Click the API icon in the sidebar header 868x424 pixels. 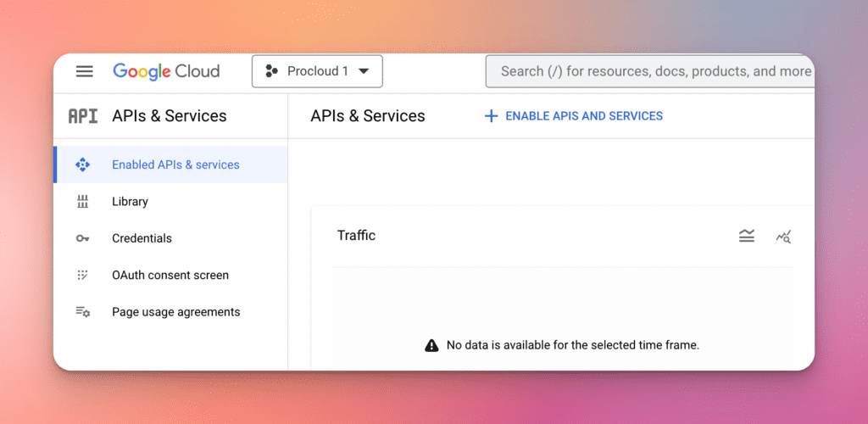pyautogui.click(x=83, y=116)
